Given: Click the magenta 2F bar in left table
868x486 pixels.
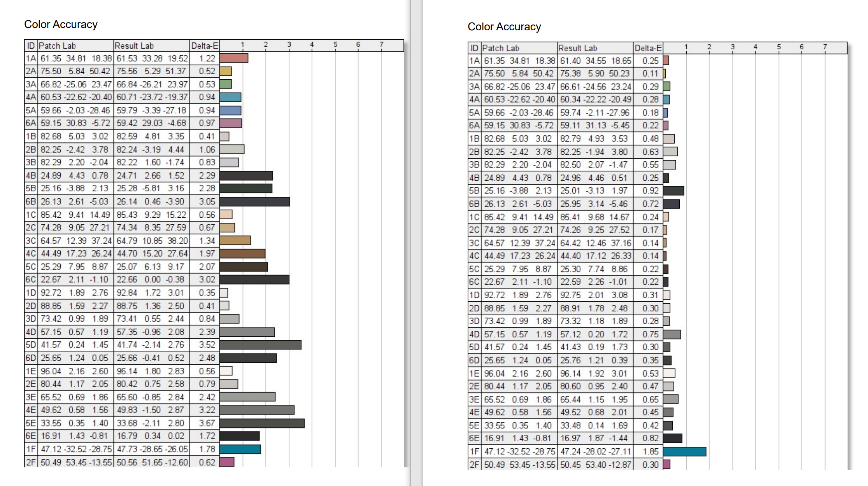Looking at the screenshot, I should click(x=227, y=462).
